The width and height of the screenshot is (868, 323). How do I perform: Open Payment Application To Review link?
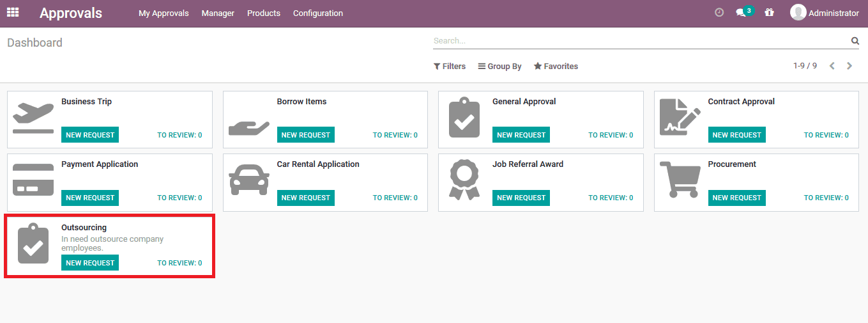click(x=179, y=198)
